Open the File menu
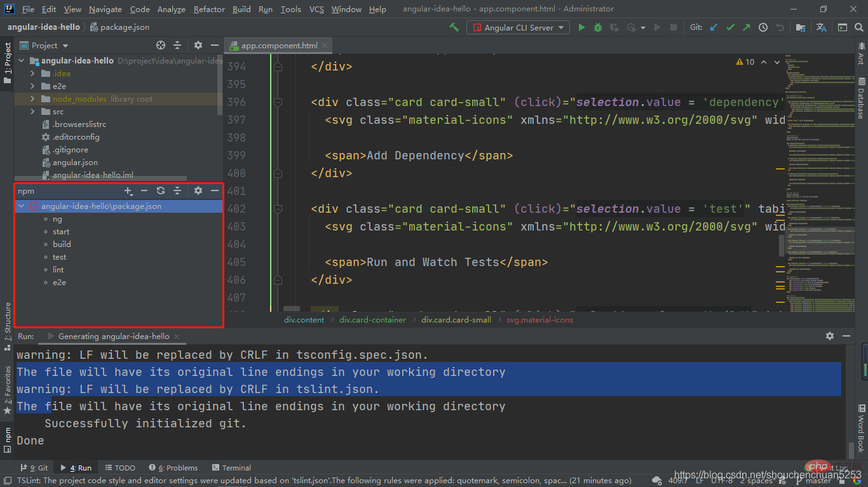The image size is (868, 487). tap(28, 9)
